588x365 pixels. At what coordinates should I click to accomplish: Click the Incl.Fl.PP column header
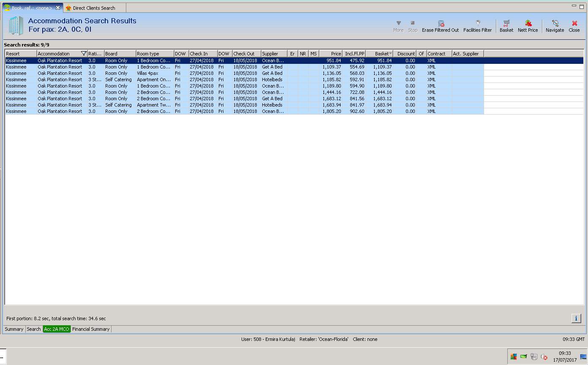pyautogui.click(x=354, y=54)
